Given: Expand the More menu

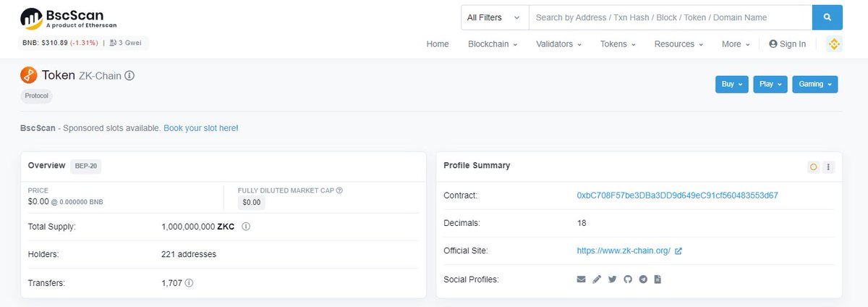Looking at the screenshot, I should 736,44.
